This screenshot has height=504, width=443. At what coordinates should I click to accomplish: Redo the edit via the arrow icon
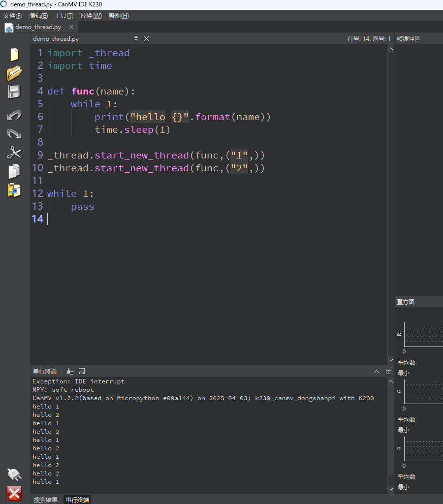click(14, 134)
